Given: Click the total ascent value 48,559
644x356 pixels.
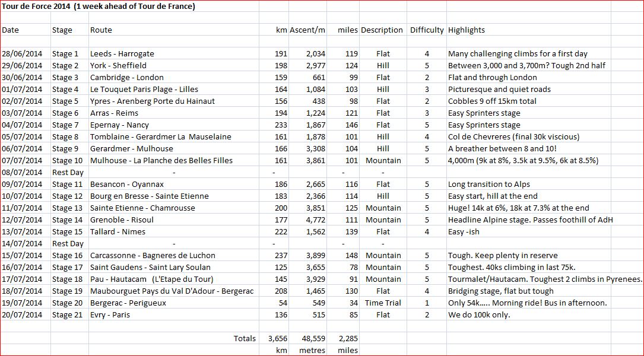Looking at the screenshot, I should [313, 339].
